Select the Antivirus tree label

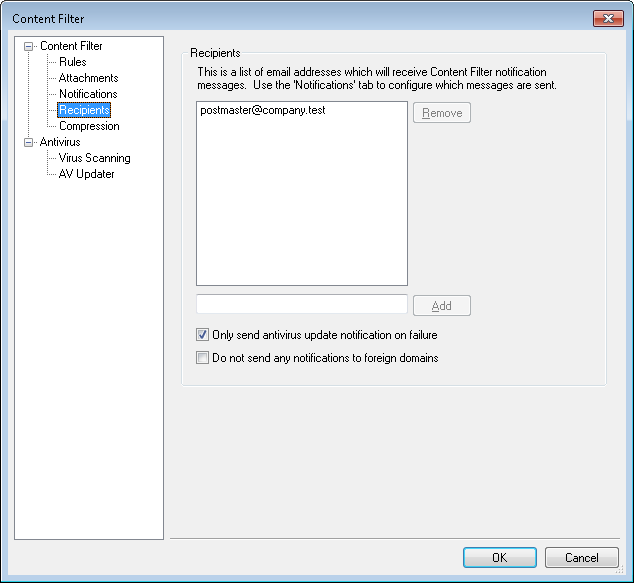click(60, 142)
